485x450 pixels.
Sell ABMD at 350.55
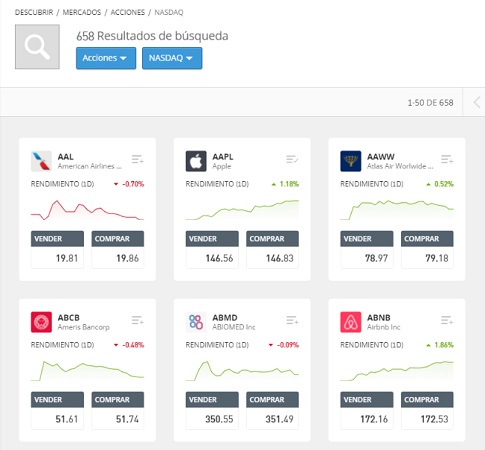tap(212, 410)
